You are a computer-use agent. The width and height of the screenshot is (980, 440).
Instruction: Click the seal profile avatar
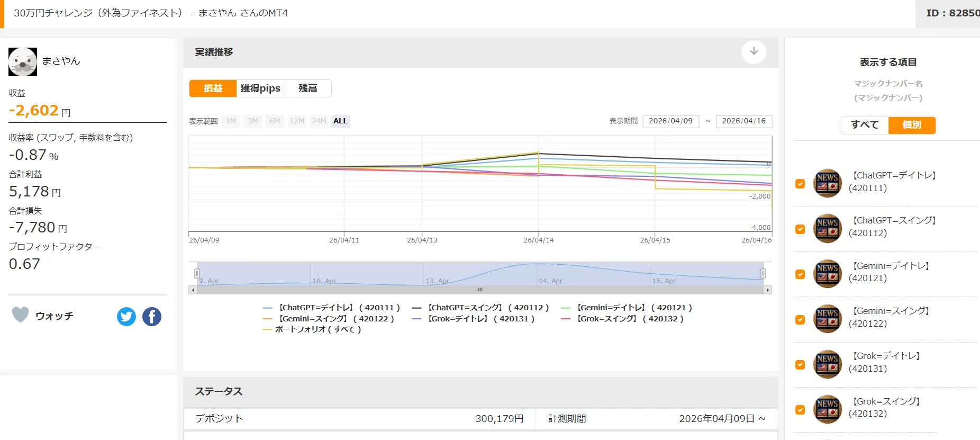point(23,62)
